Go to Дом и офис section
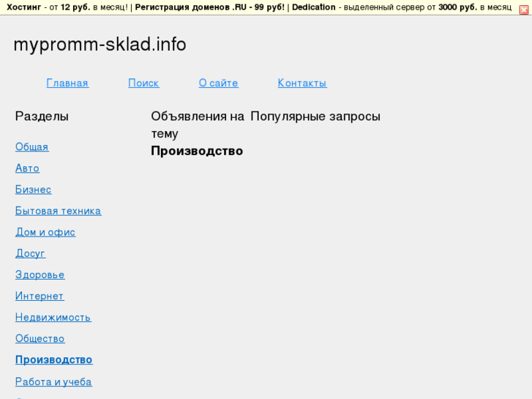Viewport: 532px width, 399px height. tap(45, 232)
